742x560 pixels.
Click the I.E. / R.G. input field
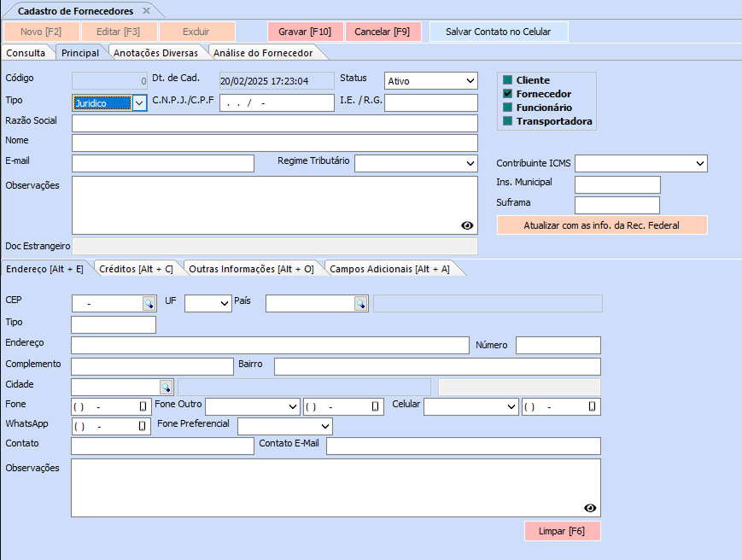pyautogui.click(x=431, y=103)
